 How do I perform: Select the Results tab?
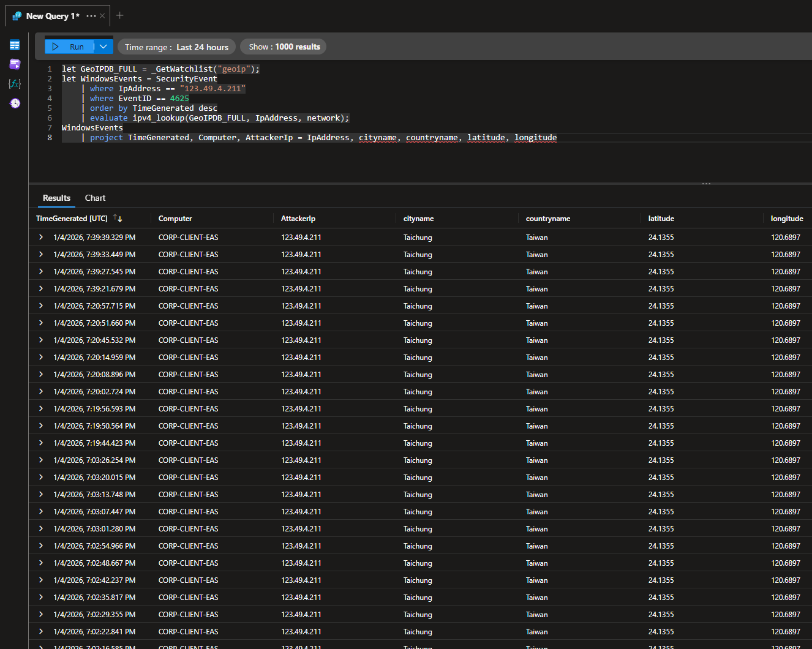56,198
